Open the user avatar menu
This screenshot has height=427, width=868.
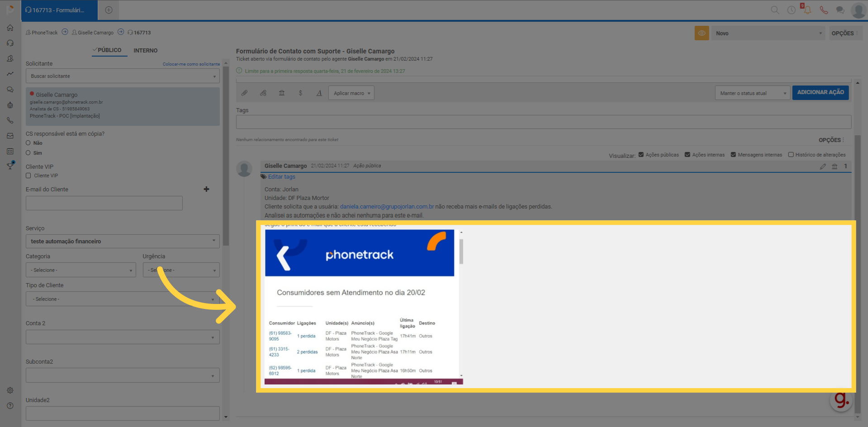[x=858, y=10]
